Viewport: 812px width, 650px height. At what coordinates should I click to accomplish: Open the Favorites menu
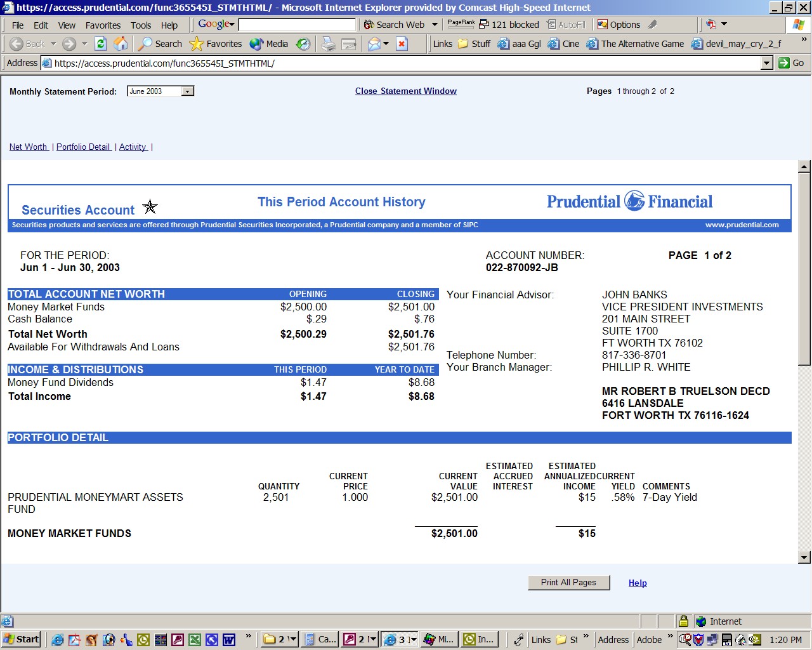tap(103, 25)
